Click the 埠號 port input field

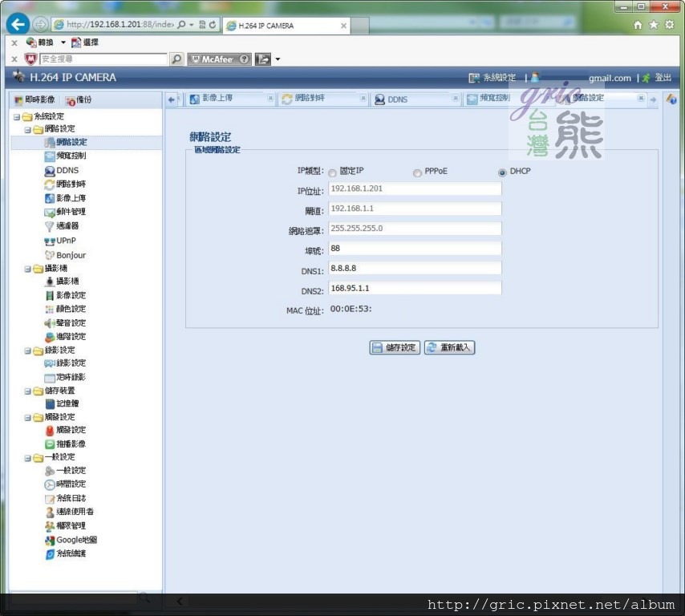415,249
